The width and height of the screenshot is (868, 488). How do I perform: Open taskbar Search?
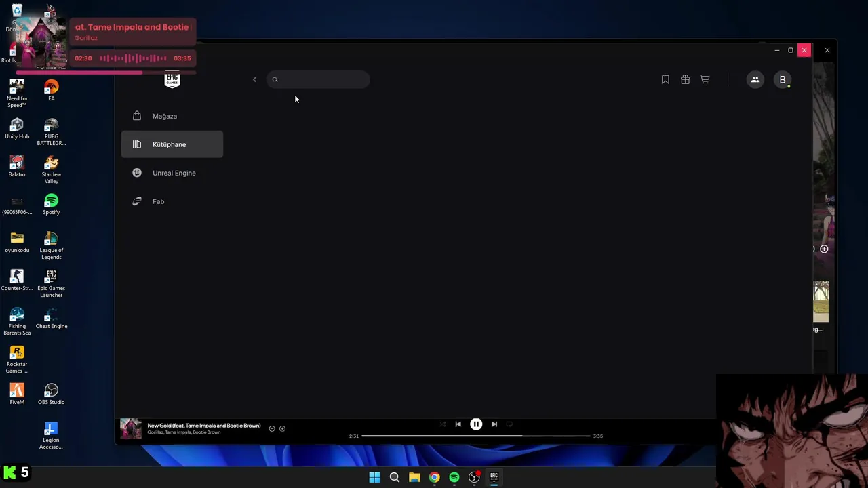[x=394, y=477]
